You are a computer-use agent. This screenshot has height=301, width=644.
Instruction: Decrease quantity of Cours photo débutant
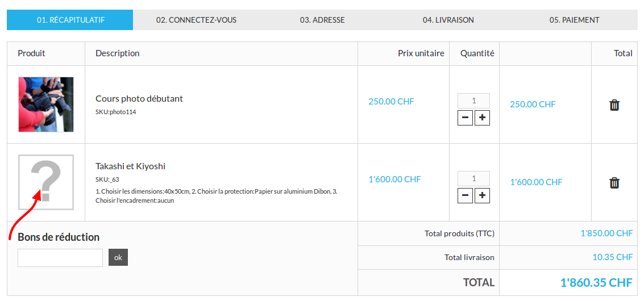pos(466,118)
